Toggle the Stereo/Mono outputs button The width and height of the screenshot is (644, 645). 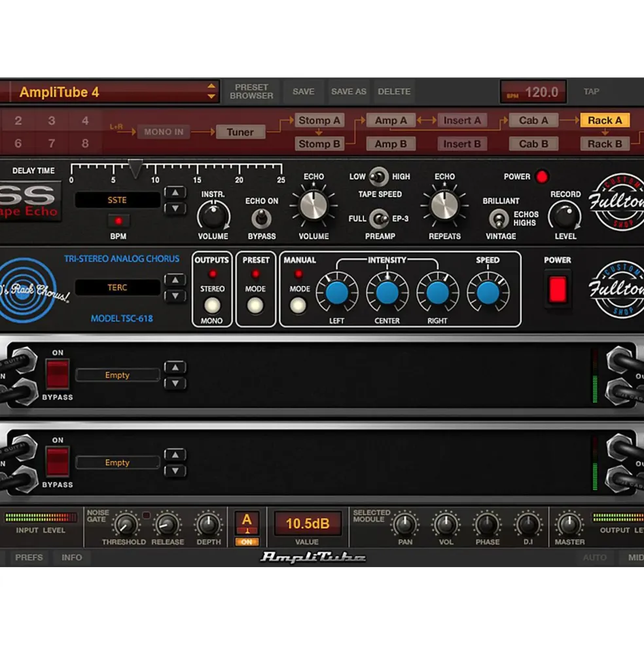[x=212, y=305]
